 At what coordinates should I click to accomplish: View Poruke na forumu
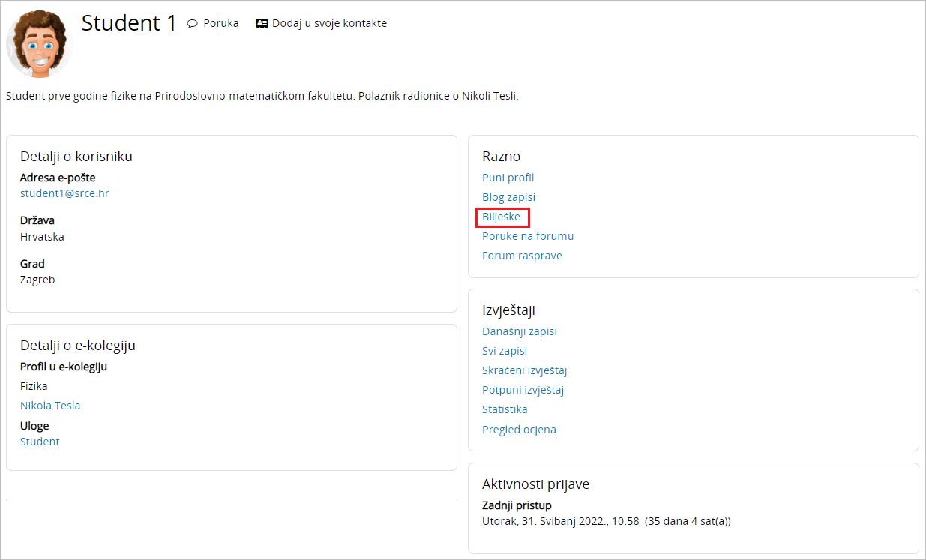click(x=528, y=236)
